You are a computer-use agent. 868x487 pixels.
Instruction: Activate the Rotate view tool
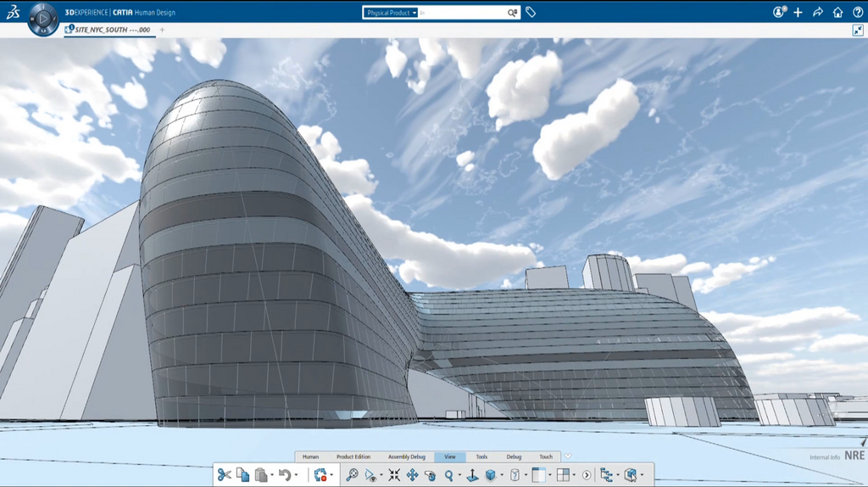click(430, 475)
